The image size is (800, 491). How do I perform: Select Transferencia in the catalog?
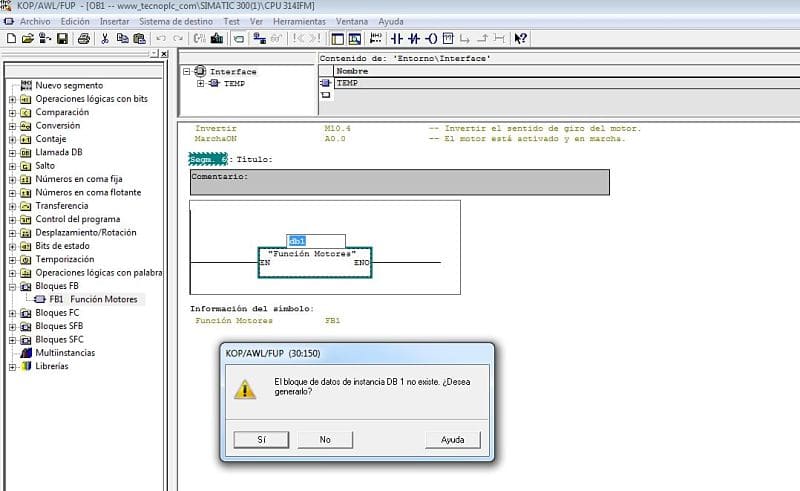[x=62, y=206]
